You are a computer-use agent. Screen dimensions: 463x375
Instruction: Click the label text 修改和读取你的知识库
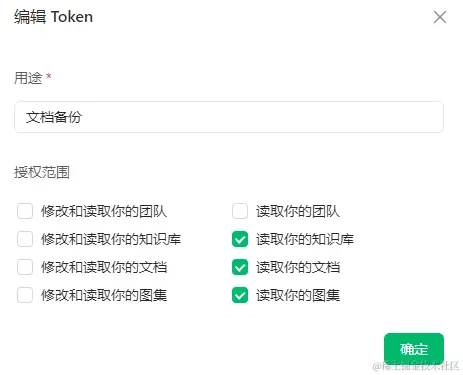(x=111, y=239)
